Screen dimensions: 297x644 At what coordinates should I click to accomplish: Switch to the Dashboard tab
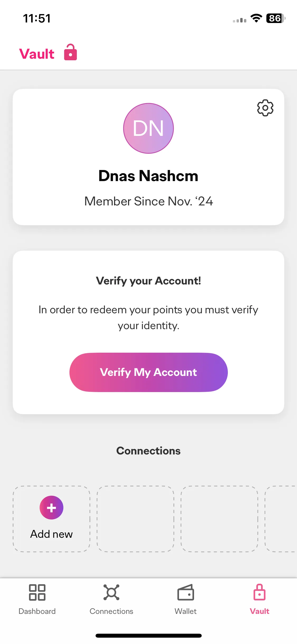37,611
